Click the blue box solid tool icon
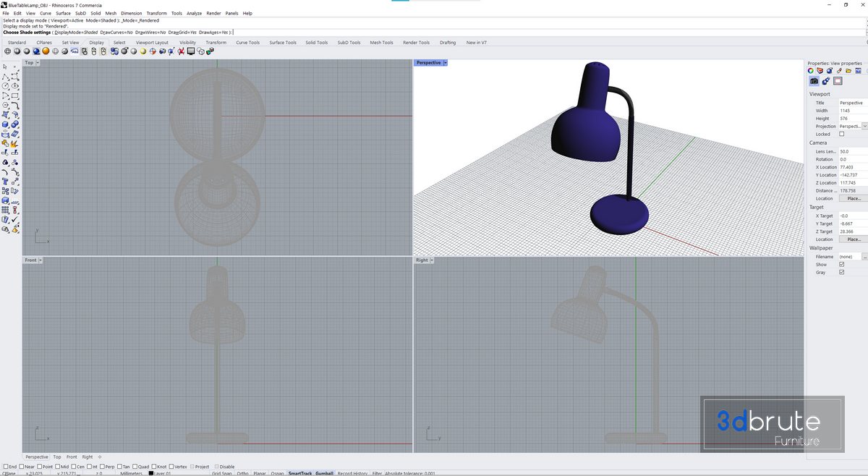The image size is (868, 476). pyautogui.click(x=6, y=124)
